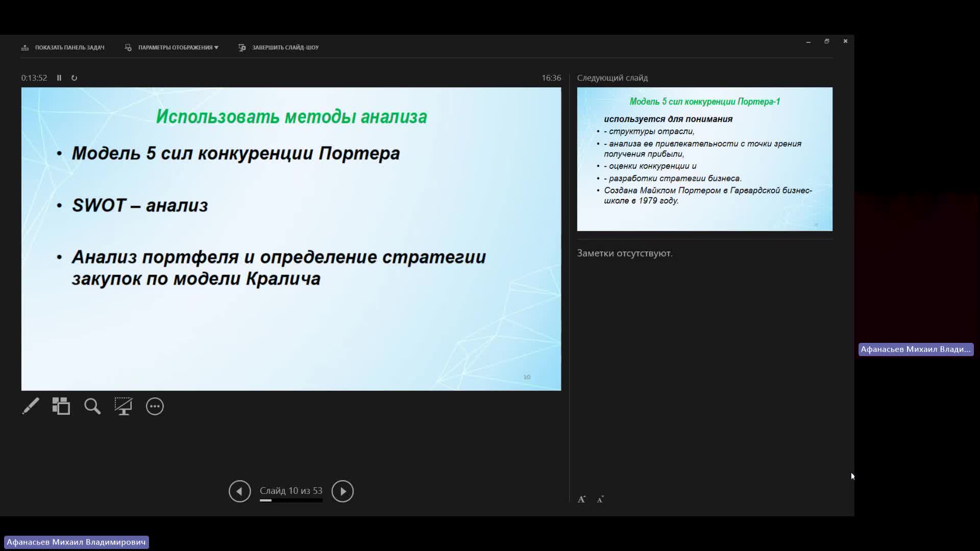Click the current slide main view
Viewport: 980px width, 551px height.
[291, 239]
